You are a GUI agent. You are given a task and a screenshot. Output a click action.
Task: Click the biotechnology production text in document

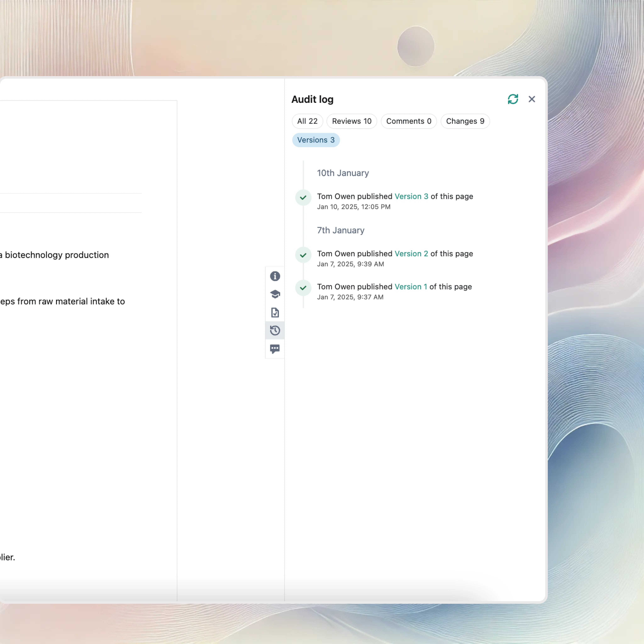[57, 255]
